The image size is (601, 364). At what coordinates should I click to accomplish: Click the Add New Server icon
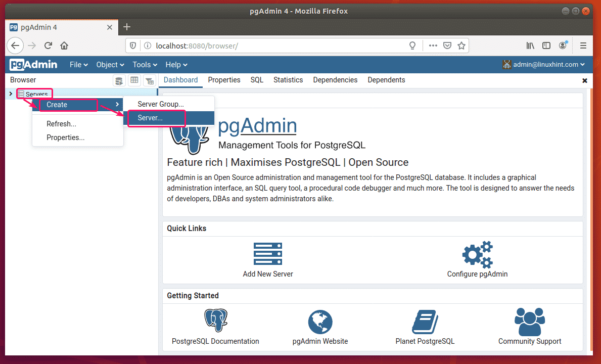coord(268,254)
